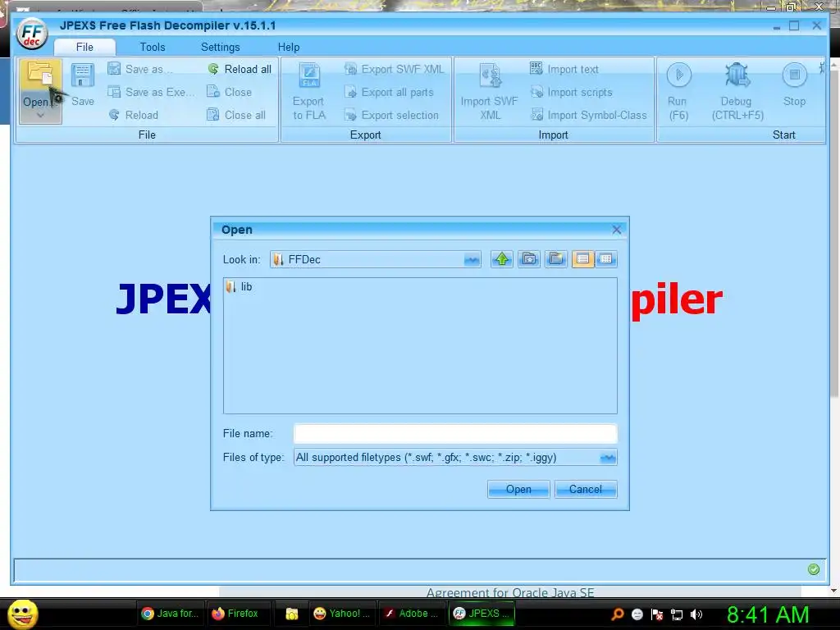Select the lib folder in file list
The width and height of the screenshot is (840, 630).
(x=239, y=287)
